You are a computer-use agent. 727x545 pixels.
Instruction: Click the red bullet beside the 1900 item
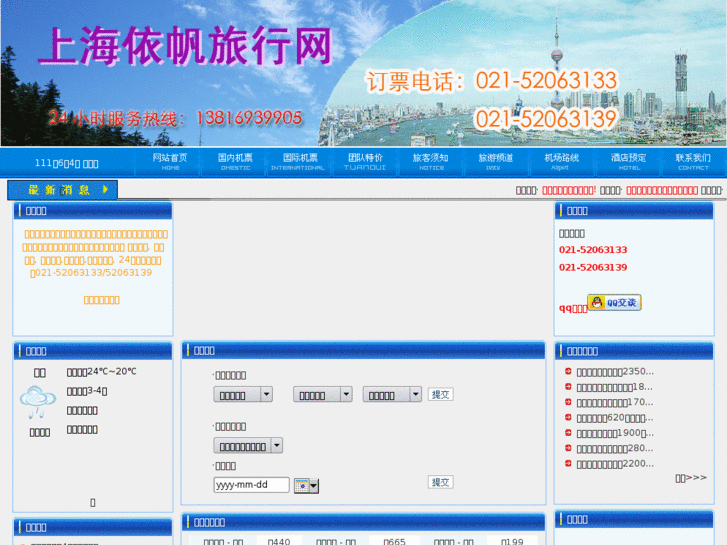tap(568, 432)
